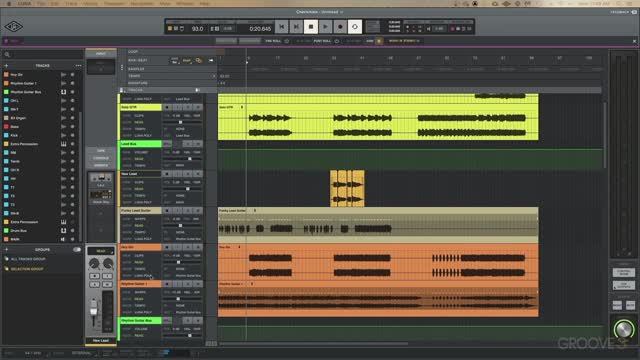Open the CLIPS view dropdown on New Lead
640x360 pixels.
(139, 182)
